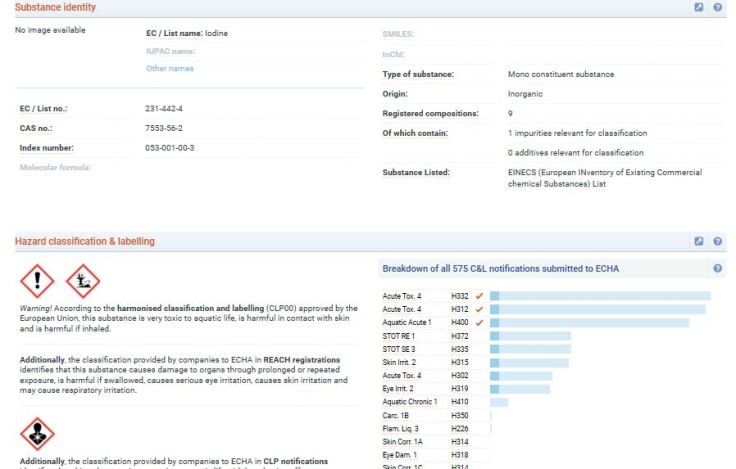Click the environmental hazard pictogram
Screen dimensions: 736x469
83,280
